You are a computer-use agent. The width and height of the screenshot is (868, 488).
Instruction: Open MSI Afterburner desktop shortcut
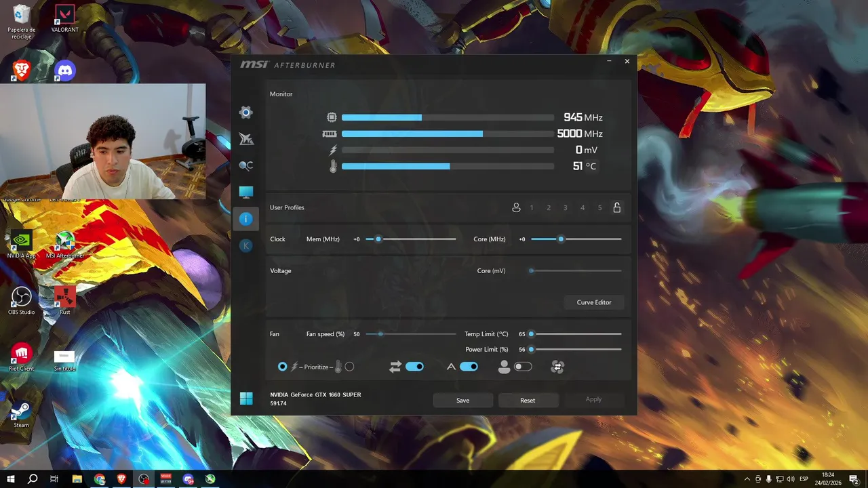pos(65,245)
